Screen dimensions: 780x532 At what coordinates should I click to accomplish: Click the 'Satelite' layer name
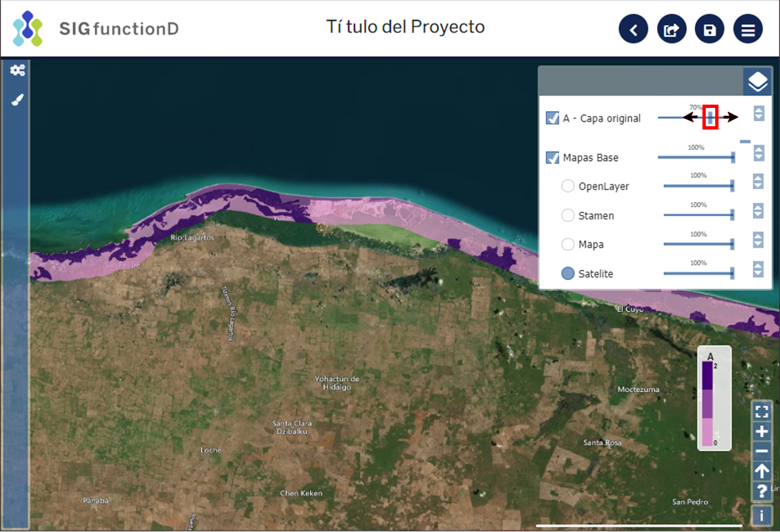coord(596,273)
